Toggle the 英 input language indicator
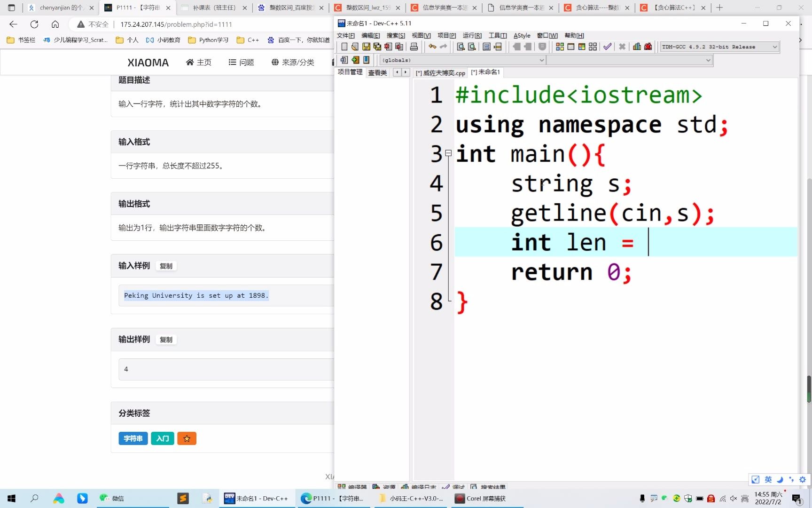The height and width of the screenshot is (508, 812). click(768, 479)
